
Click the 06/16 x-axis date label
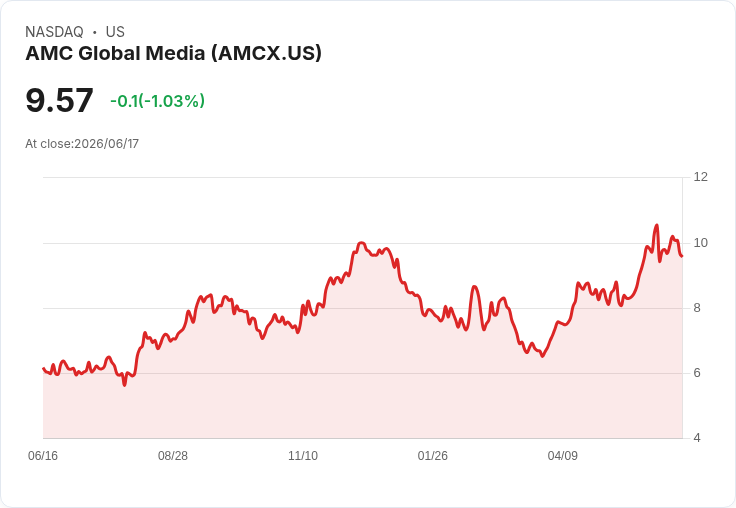(x=43, y=455)
